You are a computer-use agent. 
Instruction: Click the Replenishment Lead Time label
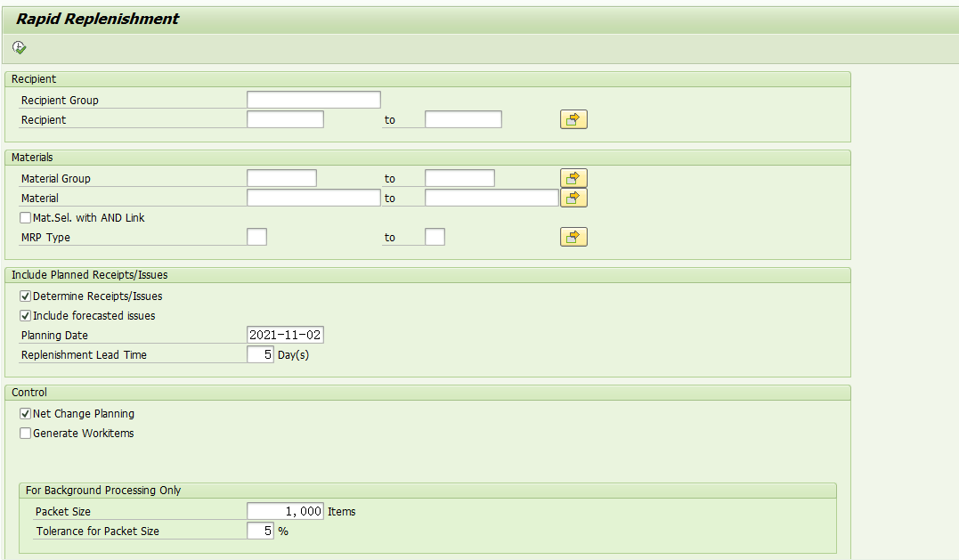pyautogui.click(x=84, y=354)
